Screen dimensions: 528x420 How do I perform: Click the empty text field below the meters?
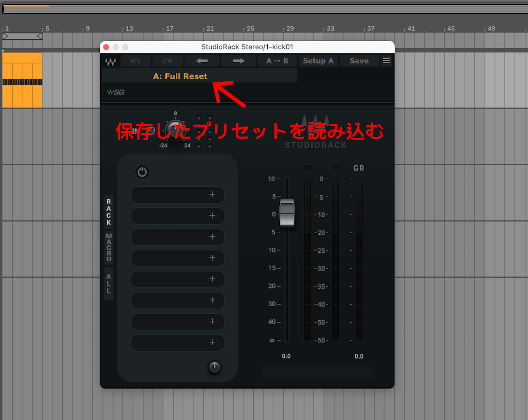(318, 371)
